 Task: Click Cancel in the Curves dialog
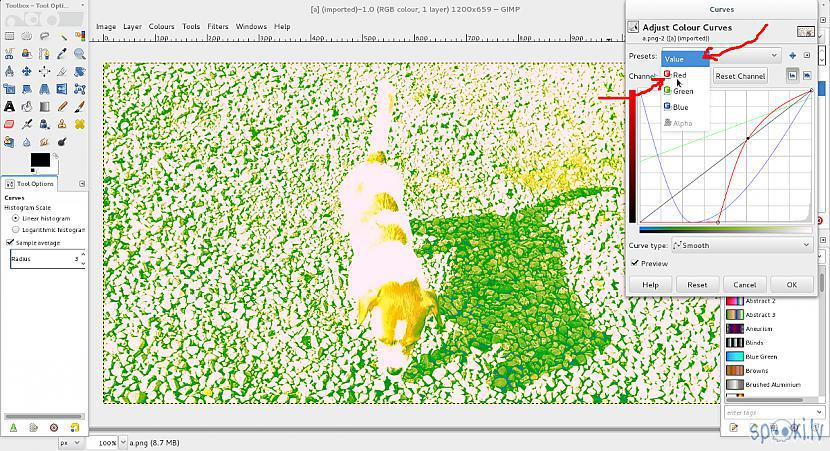(744, 284)
